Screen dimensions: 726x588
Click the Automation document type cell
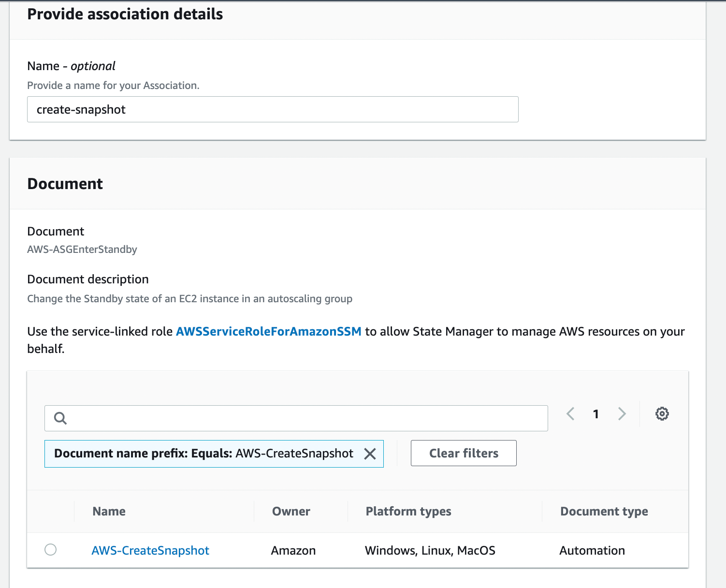592,551
